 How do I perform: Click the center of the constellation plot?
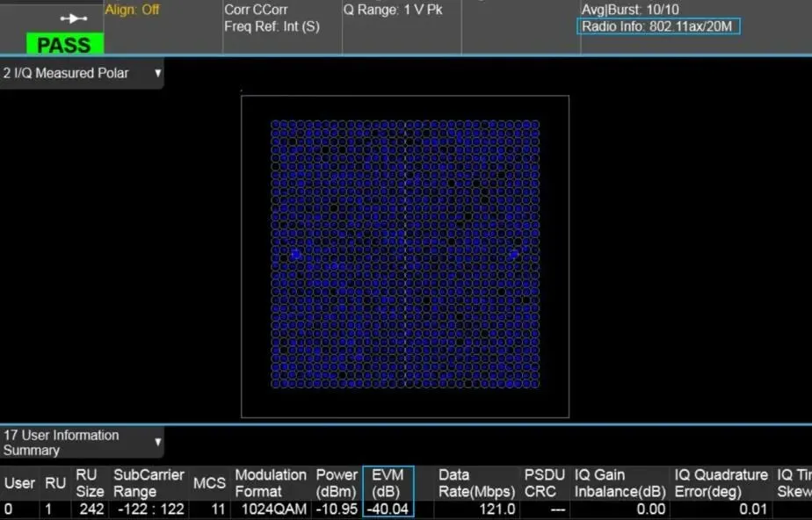[x=405, y=255]
